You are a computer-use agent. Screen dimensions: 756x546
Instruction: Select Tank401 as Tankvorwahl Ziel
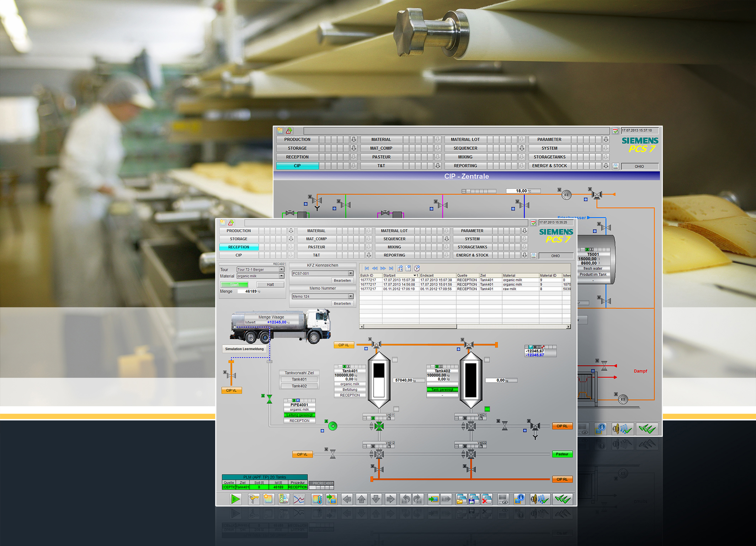299,379
